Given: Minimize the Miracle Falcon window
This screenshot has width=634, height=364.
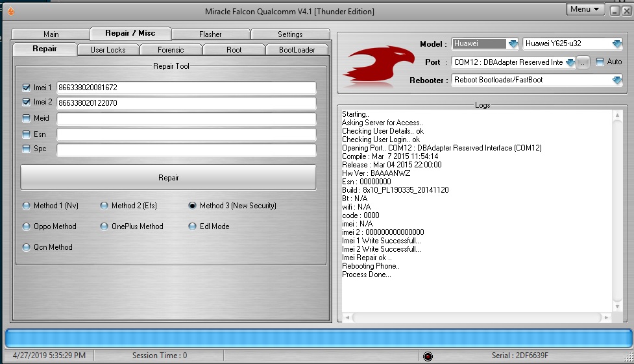Looking at the screenshot, I should click(x=615, y=11).
